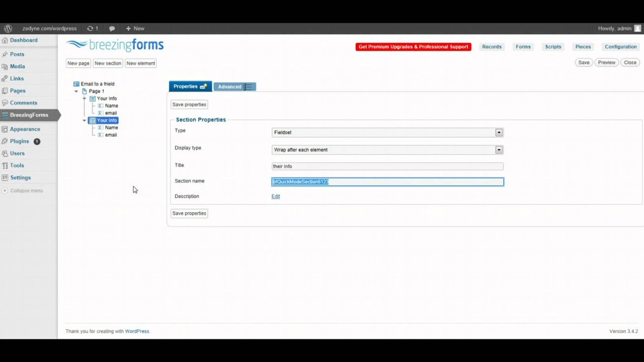Click the New section button
This screenshot has width=644, height=362.
(x=108, y=63)
